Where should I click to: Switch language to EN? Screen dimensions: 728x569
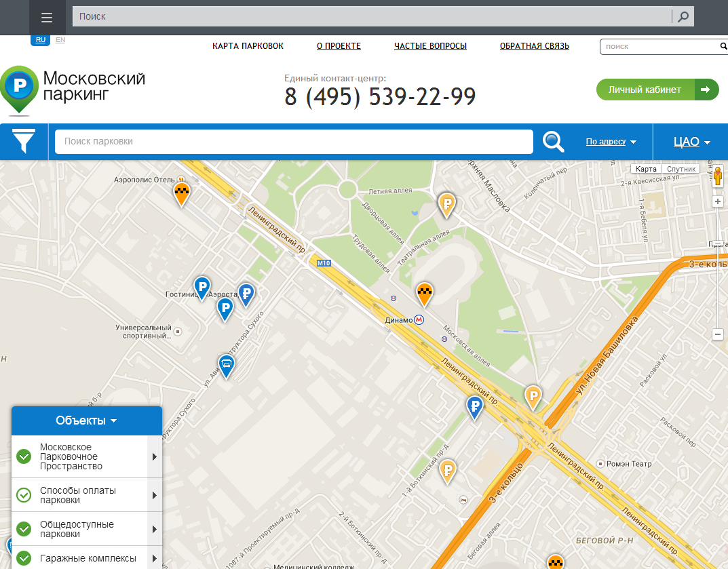click(x=60, y=40)
